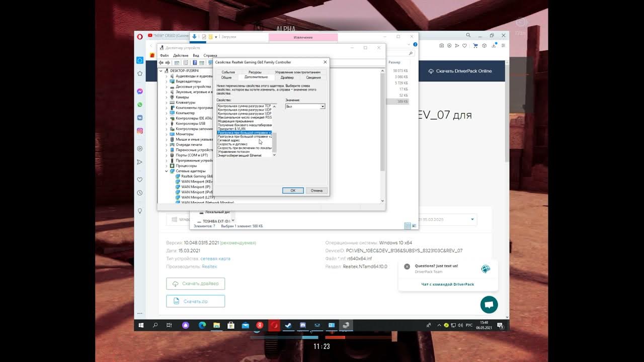Open WhatsApp in Opera sidebar
The height and width of the screenshot is (362, 644).
(x=140, y=105)
